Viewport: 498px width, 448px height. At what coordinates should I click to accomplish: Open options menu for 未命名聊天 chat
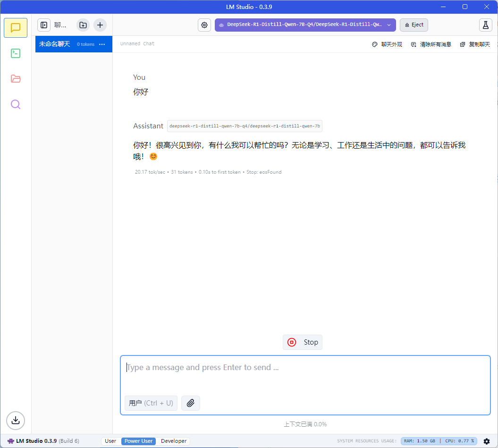click(x=102, y=44)
